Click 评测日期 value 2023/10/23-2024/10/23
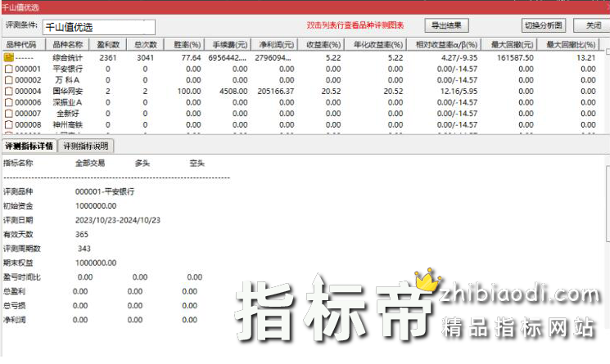 117,220
